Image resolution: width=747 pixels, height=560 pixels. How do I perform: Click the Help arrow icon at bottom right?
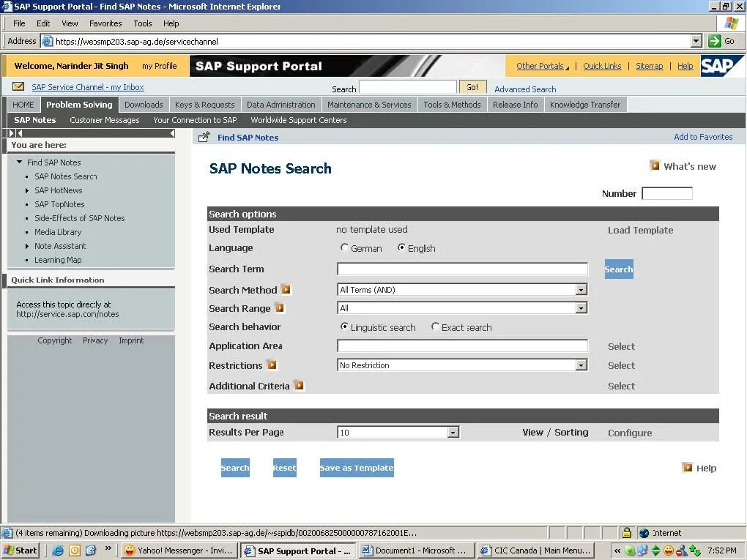point(688,467)
